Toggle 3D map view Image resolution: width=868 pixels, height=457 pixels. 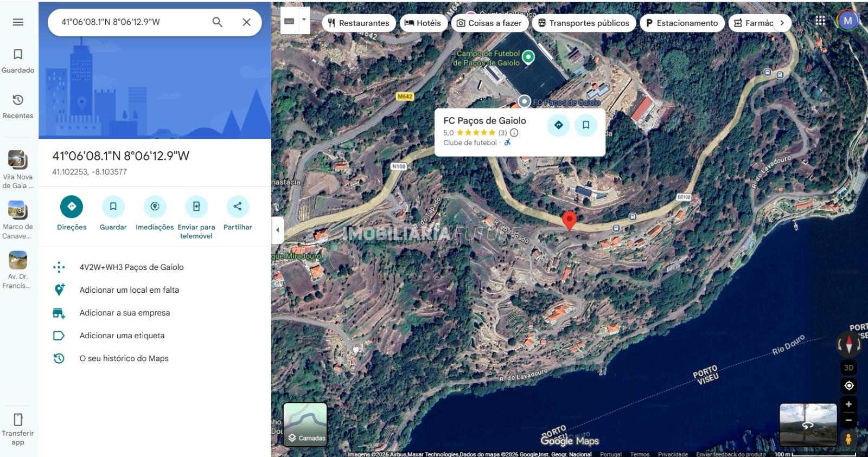848,368
